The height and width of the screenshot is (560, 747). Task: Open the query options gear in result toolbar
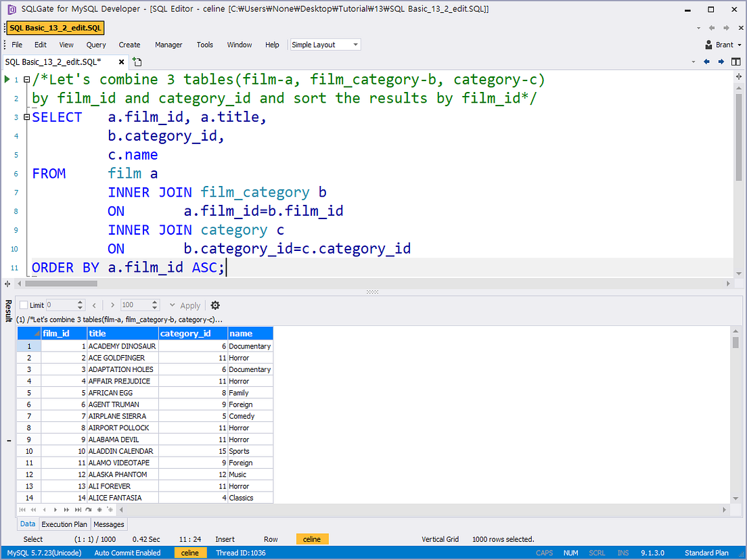coord(214,306)
